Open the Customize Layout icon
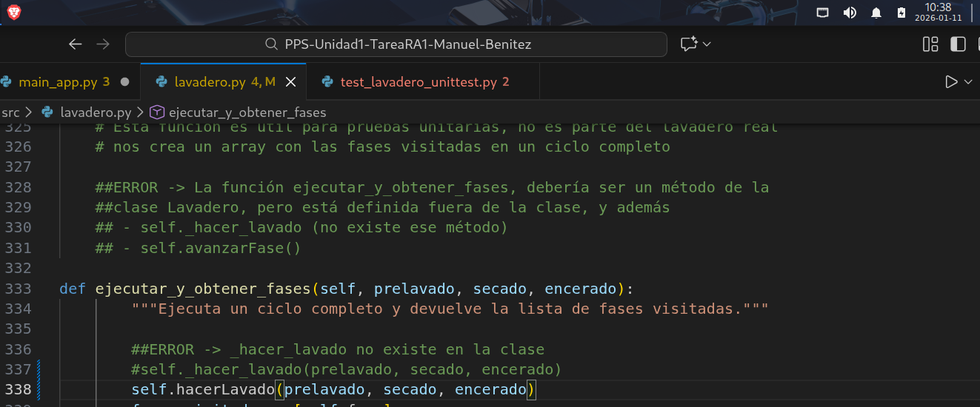Image resolution: width=980 pixels, height=407 pixels. pyautogui.click(x=930, y=44)
